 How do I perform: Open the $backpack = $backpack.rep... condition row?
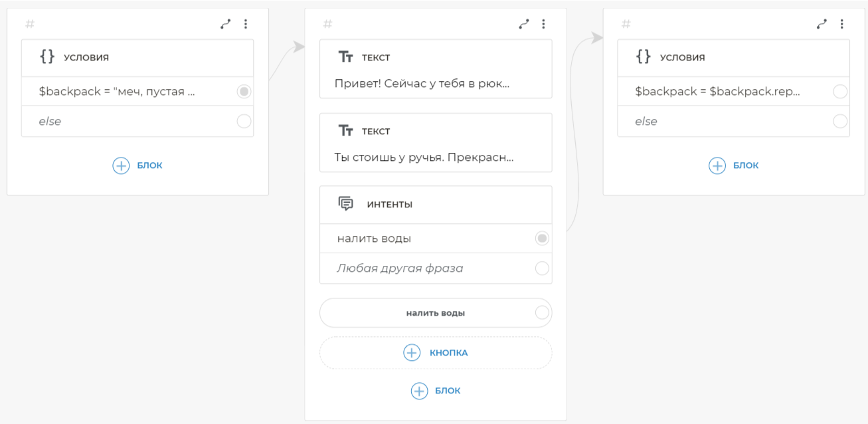pyautogui.click(x=717, y=92)
